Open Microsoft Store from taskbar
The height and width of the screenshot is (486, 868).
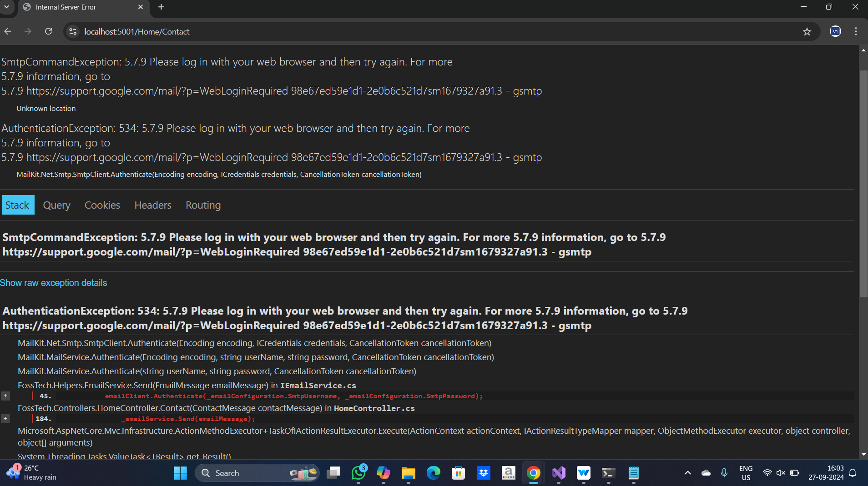pos(458,473)
